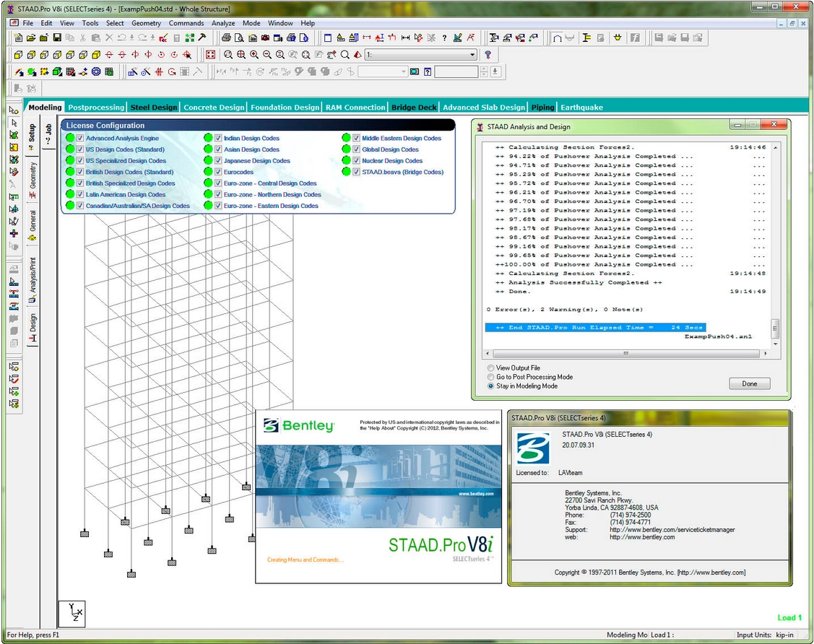The height and width of the screenshot is (644, 814).
Task: Open the Design side page tab
Action: click(x=33, y=328)
